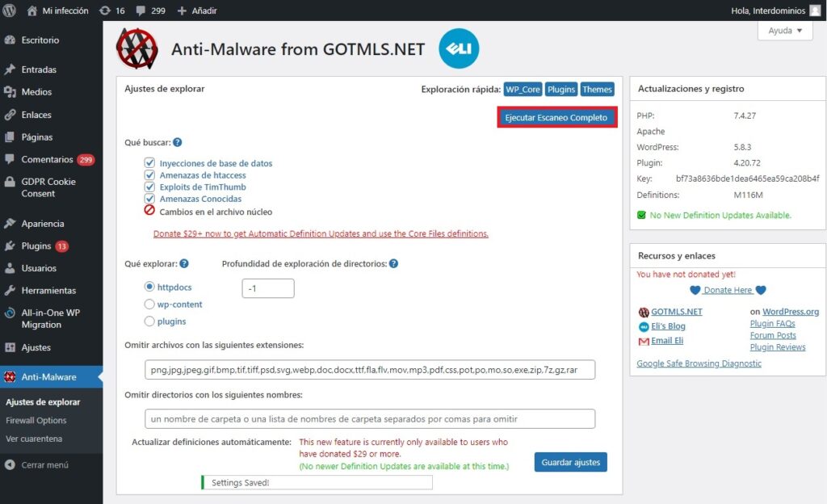
Task: Open the Mi infección site home link
Action: click(x=57, y=10)
